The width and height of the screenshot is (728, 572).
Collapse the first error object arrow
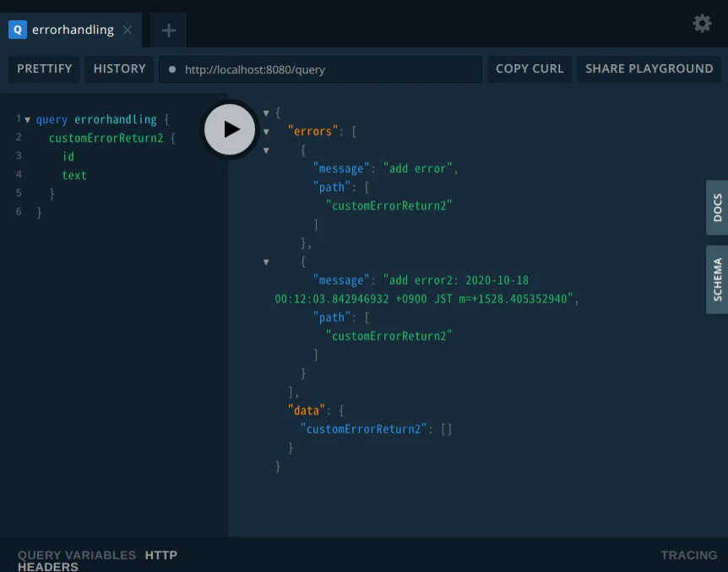tap(266, 150)
